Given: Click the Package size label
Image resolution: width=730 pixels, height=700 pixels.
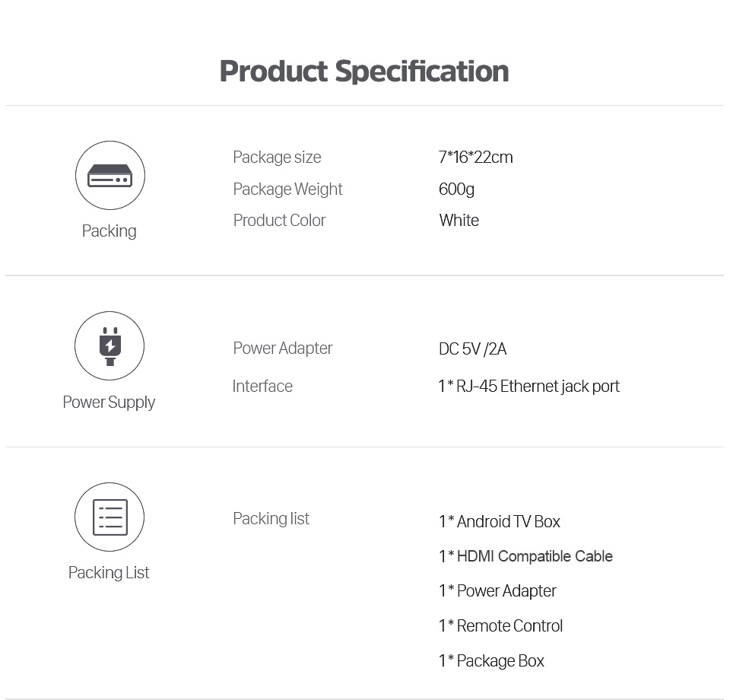Looking at the screenshot, I should click(277, 157).
